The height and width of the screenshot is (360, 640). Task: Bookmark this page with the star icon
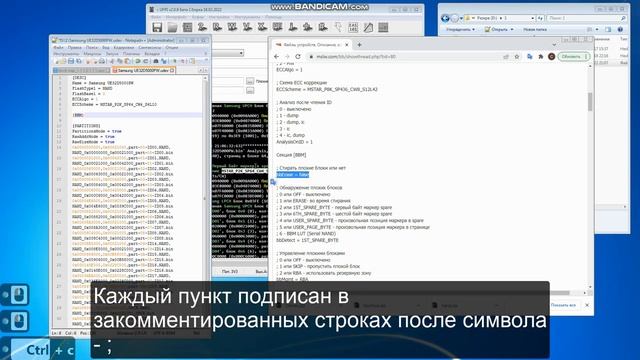click(517, 57)
